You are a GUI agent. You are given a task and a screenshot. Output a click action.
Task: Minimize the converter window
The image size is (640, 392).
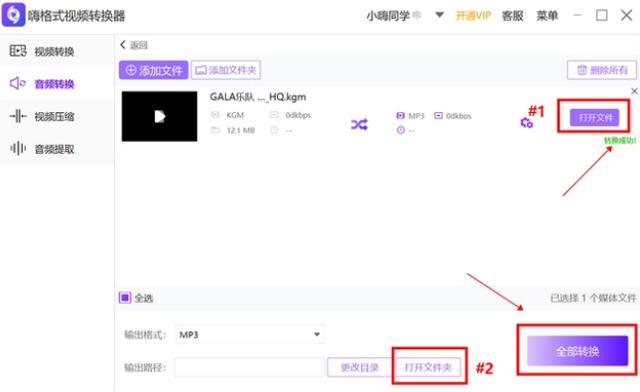point(577,15)
